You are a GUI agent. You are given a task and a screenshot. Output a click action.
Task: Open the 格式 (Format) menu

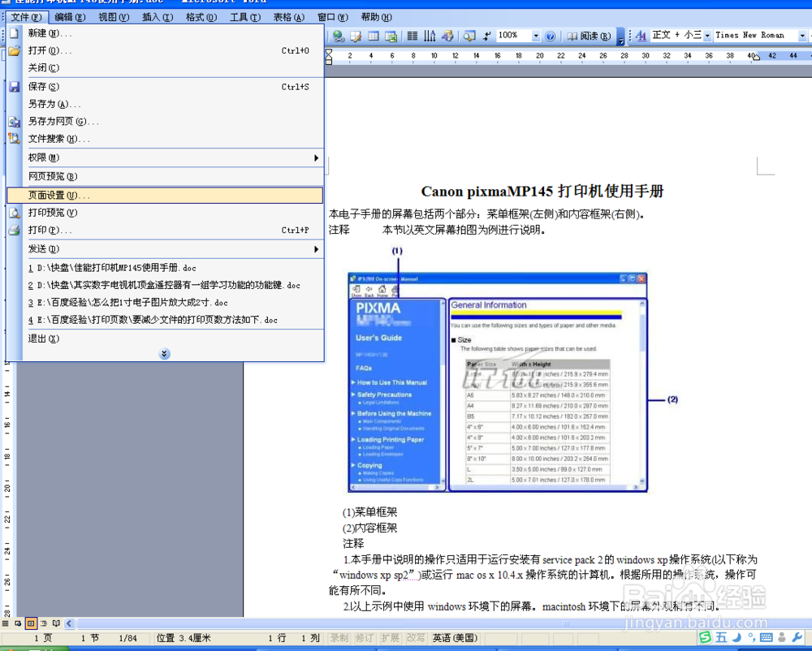coord(201,18)
